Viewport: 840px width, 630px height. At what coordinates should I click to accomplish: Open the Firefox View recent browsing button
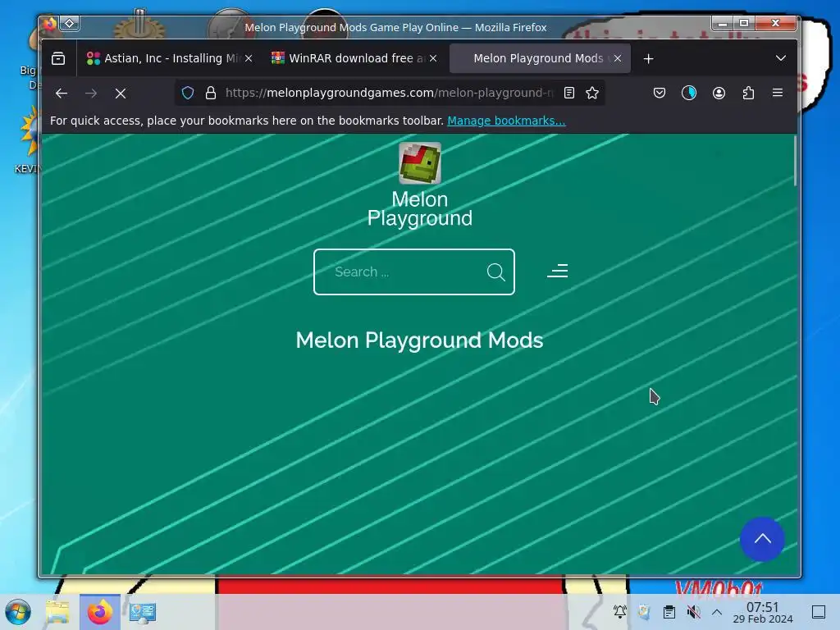pos(58,58)
